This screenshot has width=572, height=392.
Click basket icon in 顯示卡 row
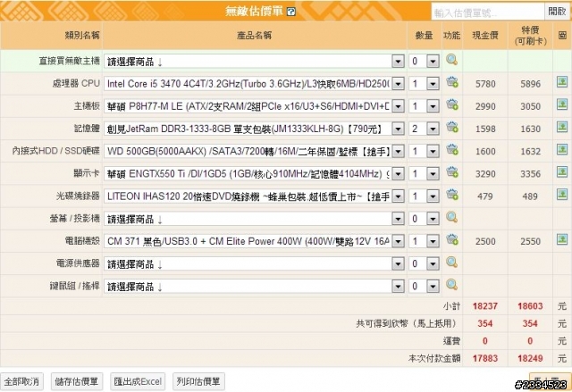tap(452, 172)
